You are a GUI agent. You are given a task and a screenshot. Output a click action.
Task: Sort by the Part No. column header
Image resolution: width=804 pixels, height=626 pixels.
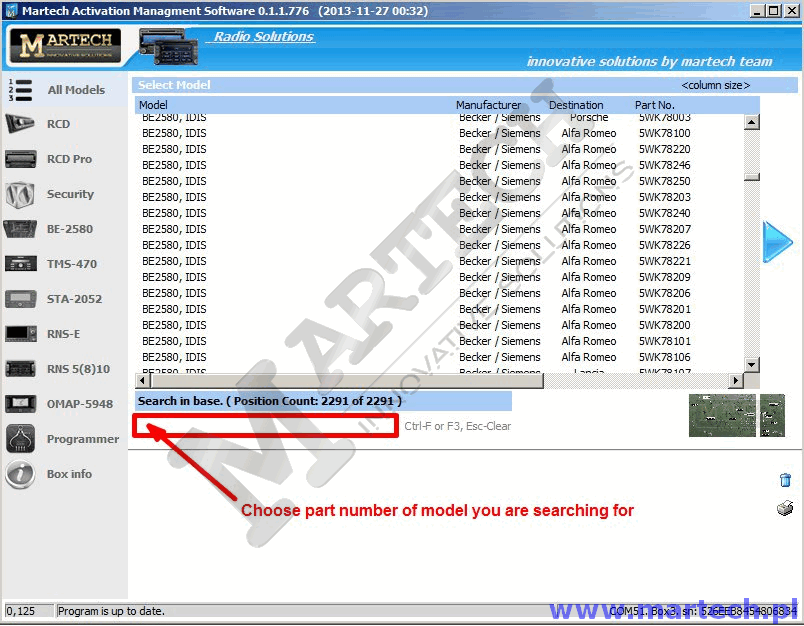click(x=654, y=105)
